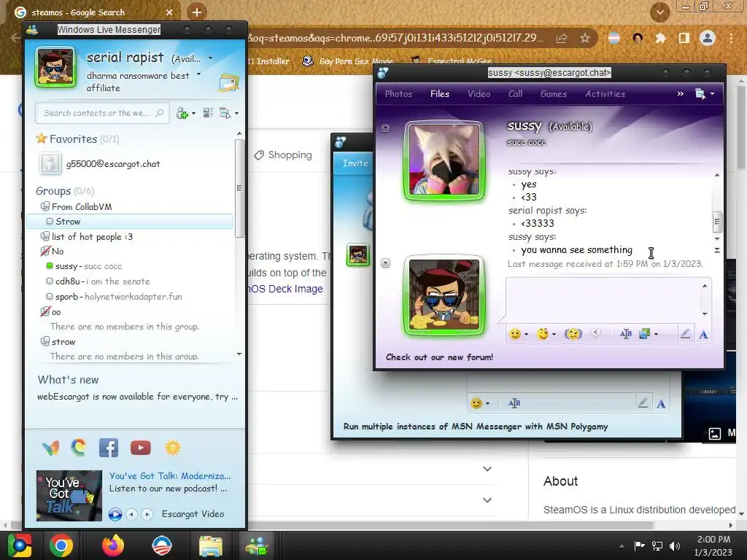Select the sussy - succ cocc contact
The image size is (747, 560).
pyautogui.click(x=88, y=266)
